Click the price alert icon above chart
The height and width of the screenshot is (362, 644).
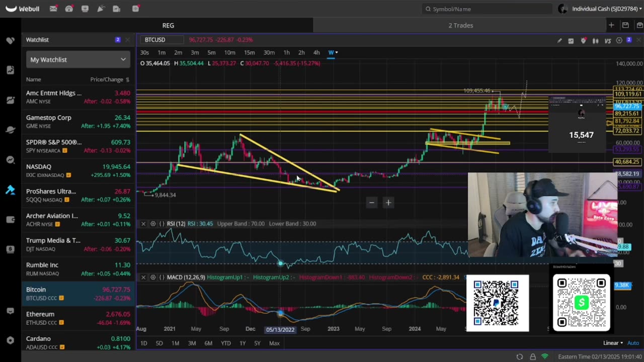tap(583, 40)
